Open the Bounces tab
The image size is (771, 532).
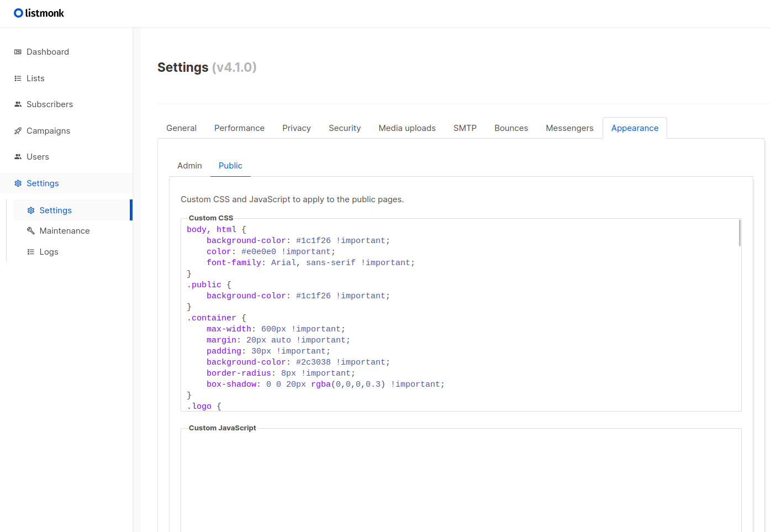(511, 128)
